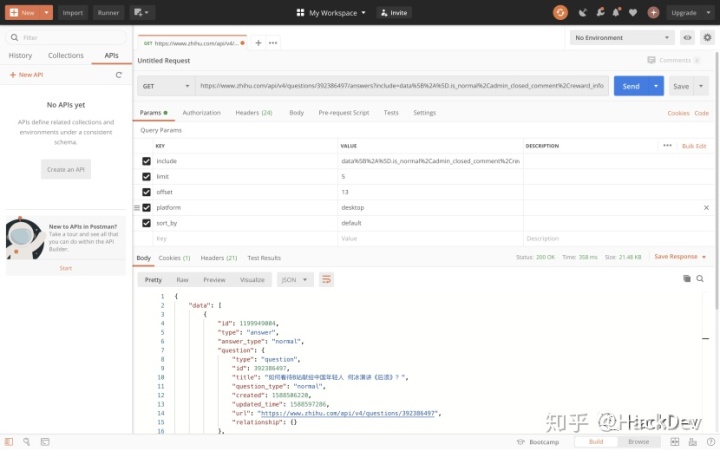The image size is (720, 451).
Task: Open Find and Replace in status bar
Action: pyautogui.click(x=27, y=442)
